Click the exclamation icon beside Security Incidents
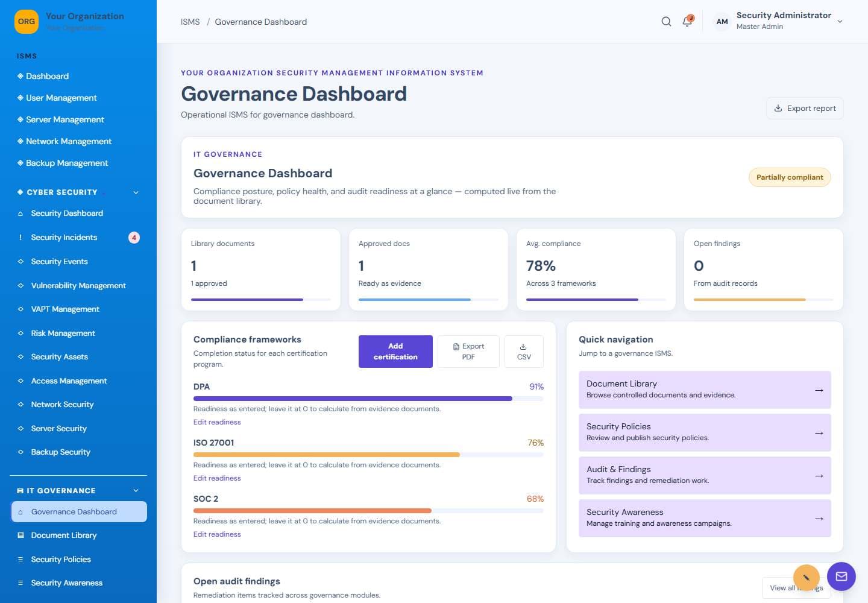The width and height of the screenshot is (868, 603). click(x=20, y=238)
